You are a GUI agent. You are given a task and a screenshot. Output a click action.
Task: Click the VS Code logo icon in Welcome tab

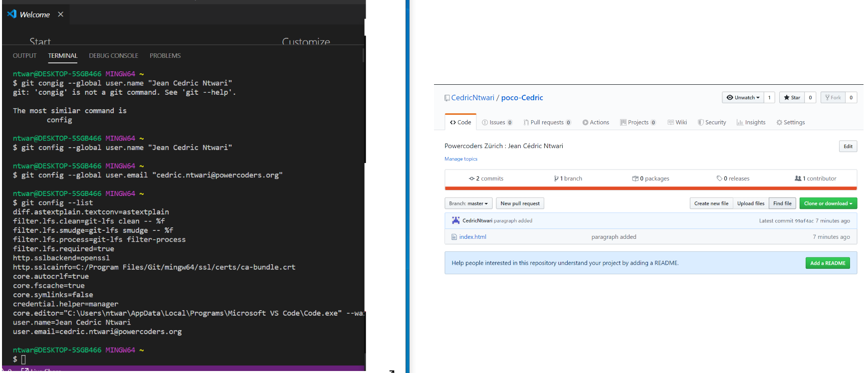(12, 14)
